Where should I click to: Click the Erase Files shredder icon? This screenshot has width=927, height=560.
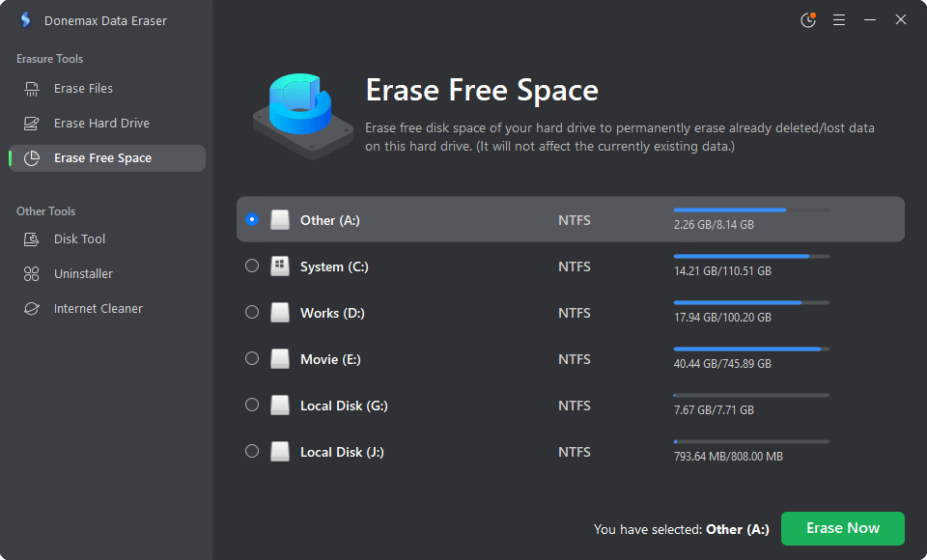[x=31, y=89]
